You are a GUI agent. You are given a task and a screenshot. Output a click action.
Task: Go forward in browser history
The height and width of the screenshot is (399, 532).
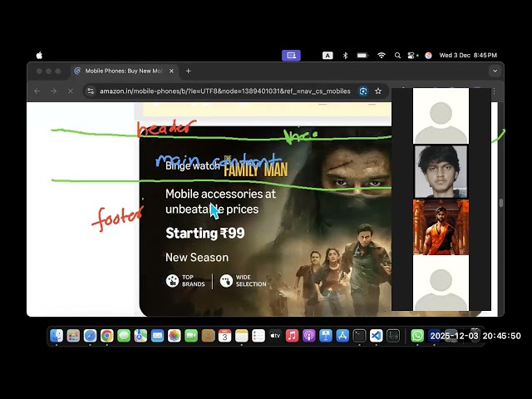53,91
